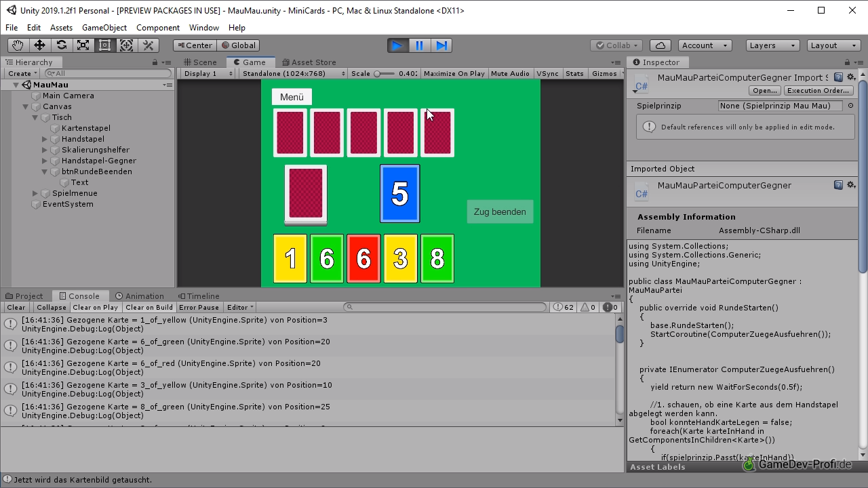Collapse the MauMau scene in hierarchy

point(16,85)
